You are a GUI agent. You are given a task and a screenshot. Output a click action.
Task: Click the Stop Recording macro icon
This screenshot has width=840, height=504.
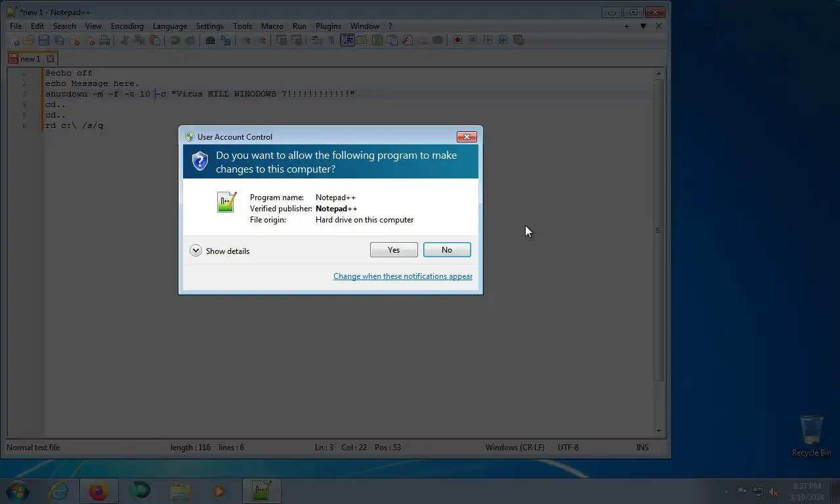tap(472, 40)
